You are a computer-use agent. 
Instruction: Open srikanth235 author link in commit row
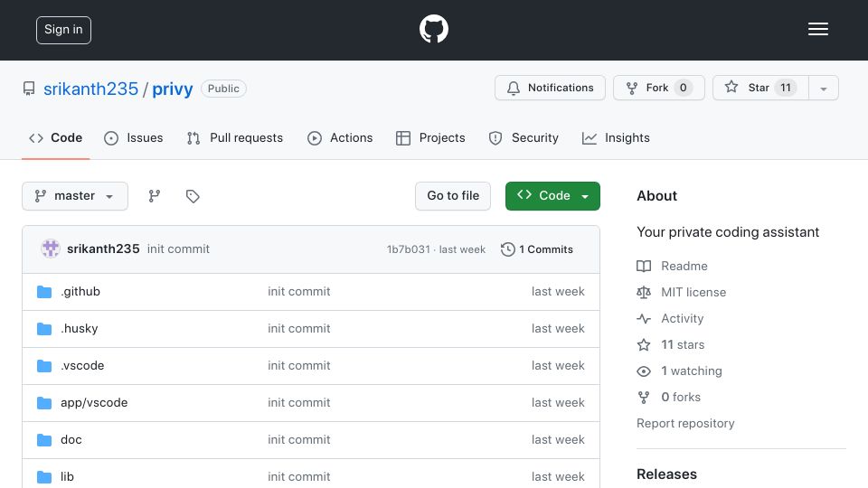(103, 249)
